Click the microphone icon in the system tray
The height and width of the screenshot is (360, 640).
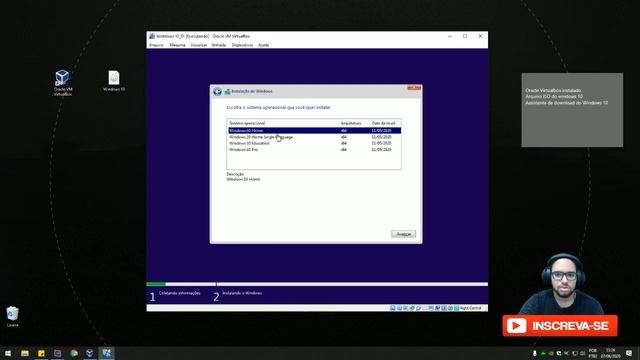[535, 353]
